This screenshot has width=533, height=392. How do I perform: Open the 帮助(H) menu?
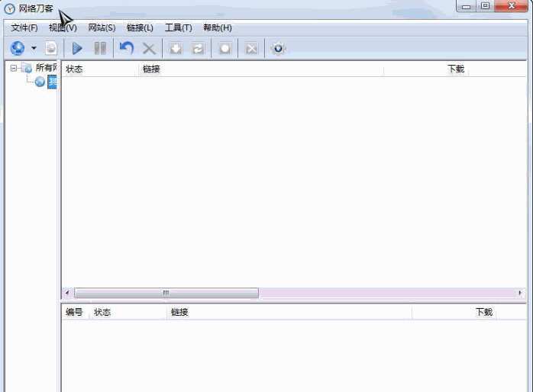(218, 27)
